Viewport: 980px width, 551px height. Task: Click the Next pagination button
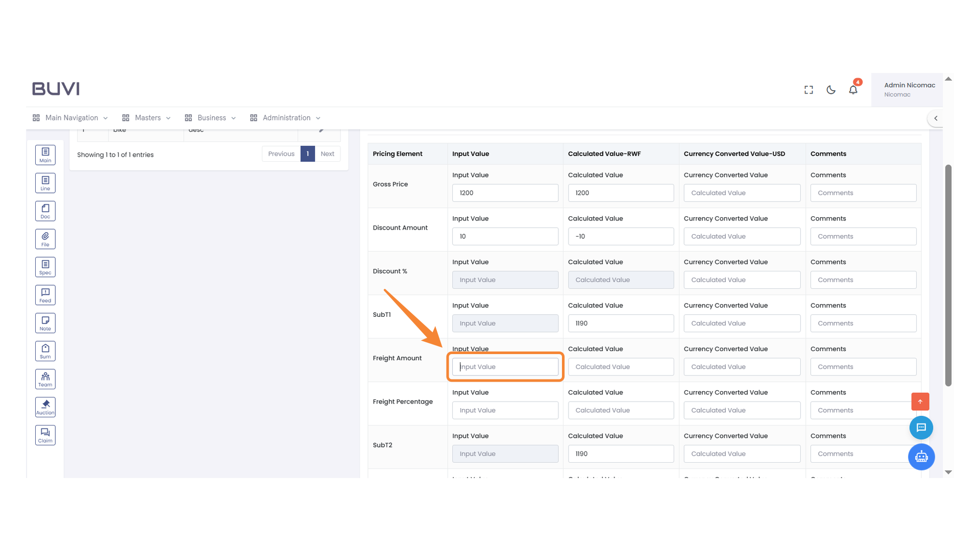coord(327,154)
